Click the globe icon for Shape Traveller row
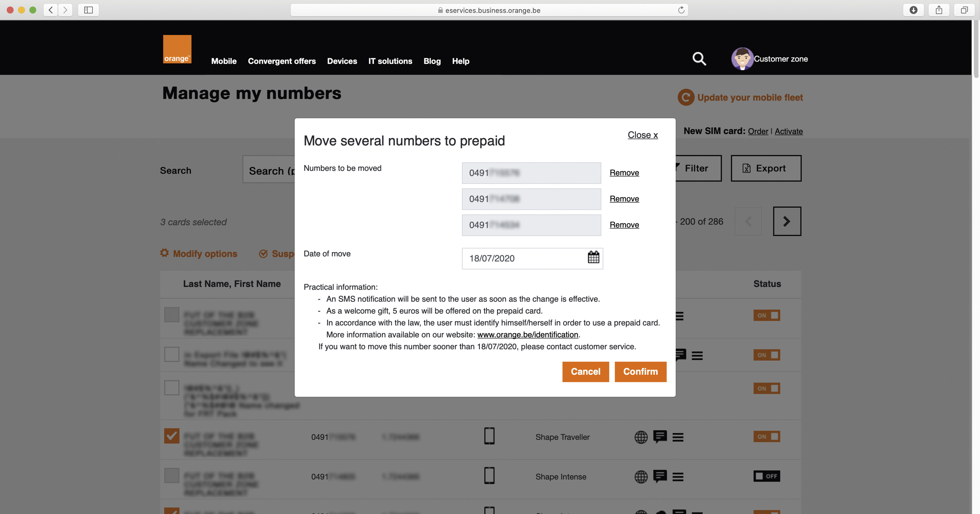 [641, 436]
